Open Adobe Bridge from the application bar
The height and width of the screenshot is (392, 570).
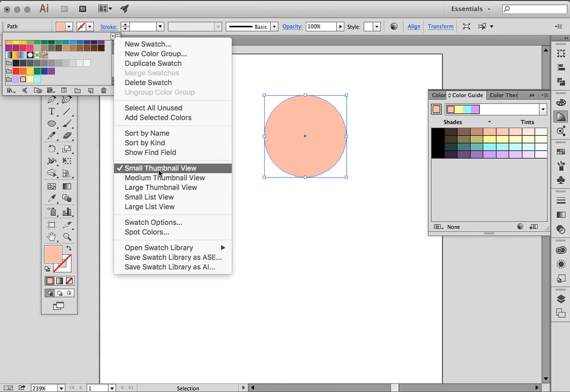pyautogui.click(x=64, y=9)
